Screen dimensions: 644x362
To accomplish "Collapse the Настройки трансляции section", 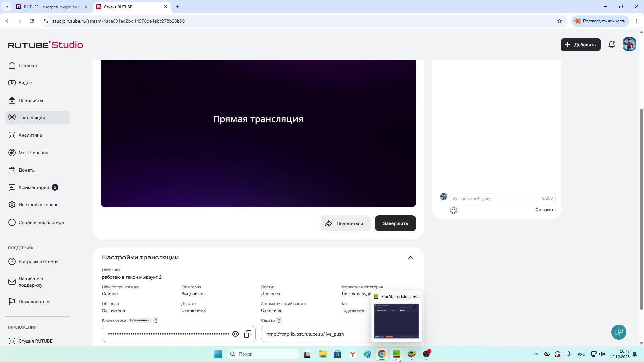I will [410, 257].
